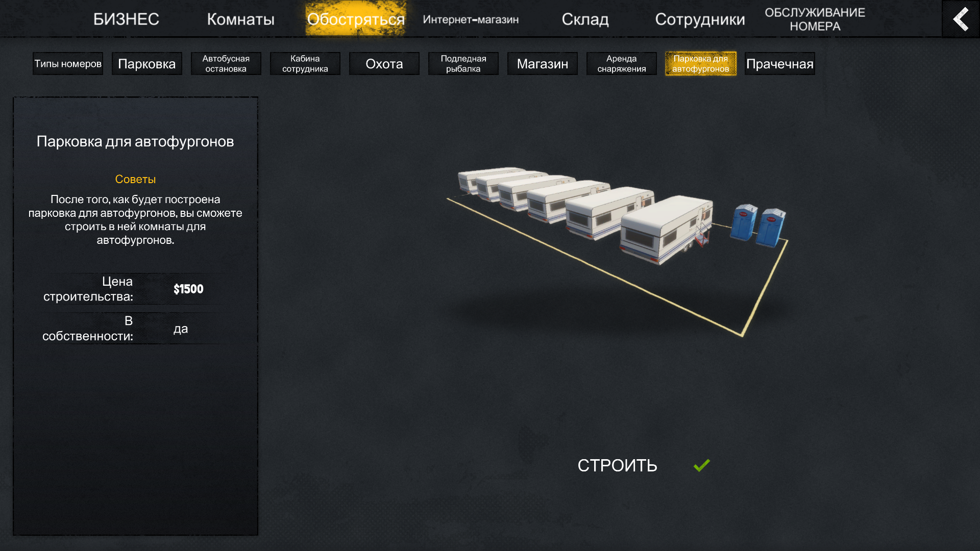Image resolution: width=980 pixels, height=551 pixels.
Task: Select the Обостряться tab
Action: click(x=356, y=19)
